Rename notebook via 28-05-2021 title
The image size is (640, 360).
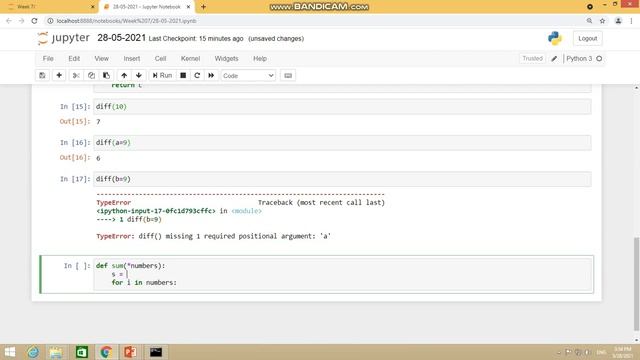pyautogui.click(x=121, y=38)
